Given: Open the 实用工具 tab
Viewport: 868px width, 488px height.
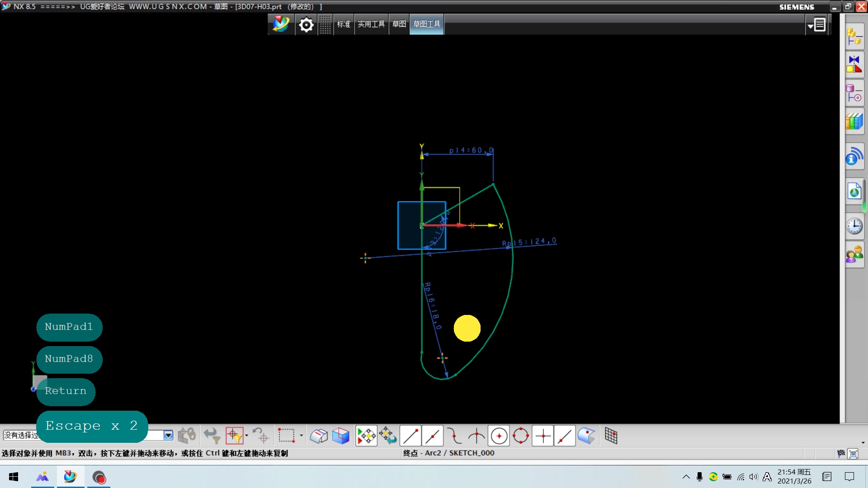Looking at the screenshot, I should [x=371, y=24].
